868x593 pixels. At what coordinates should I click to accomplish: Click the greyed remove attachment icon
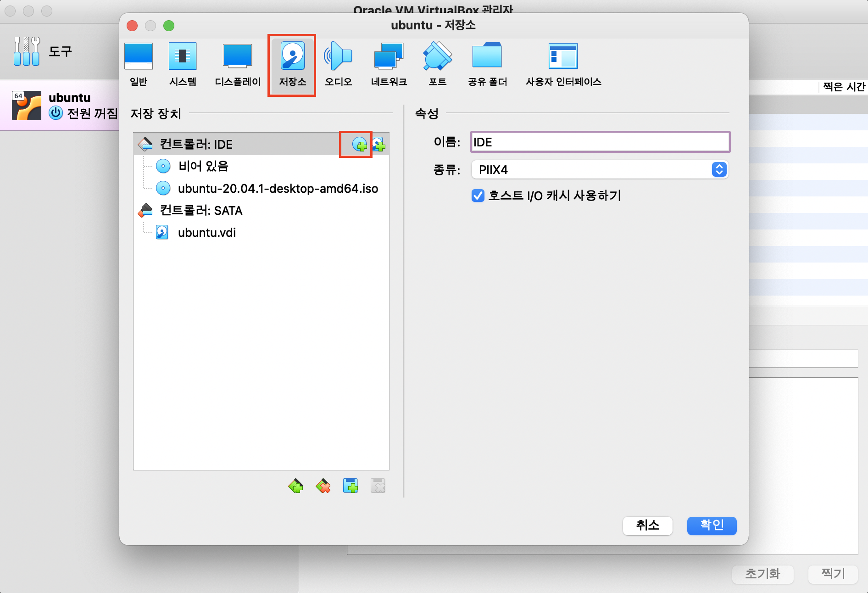pos(378,486)
